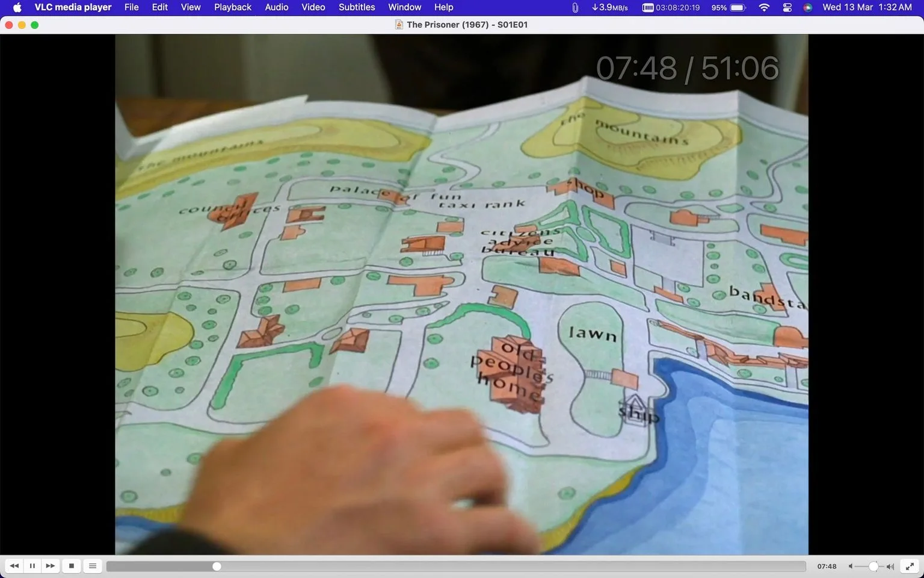Open the VLC media player menu

(73, 7)
